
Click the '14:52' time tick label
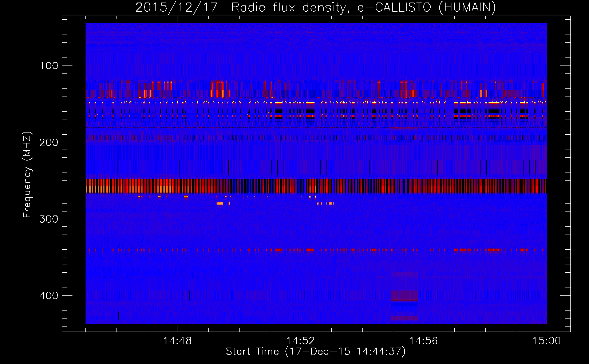301,341
